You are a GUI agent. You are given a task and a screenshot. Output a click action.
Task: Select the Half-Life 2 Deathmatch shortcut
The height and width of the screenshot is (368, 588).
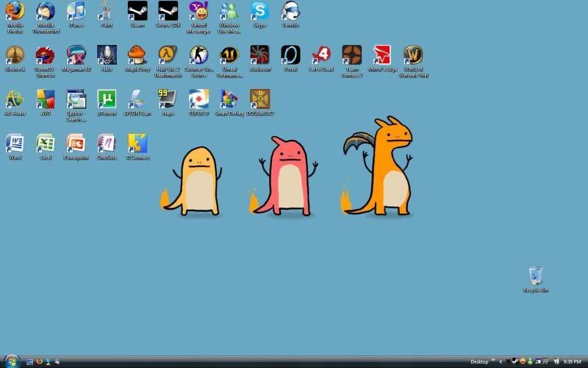pyautogui.click(x=168, y=61)
